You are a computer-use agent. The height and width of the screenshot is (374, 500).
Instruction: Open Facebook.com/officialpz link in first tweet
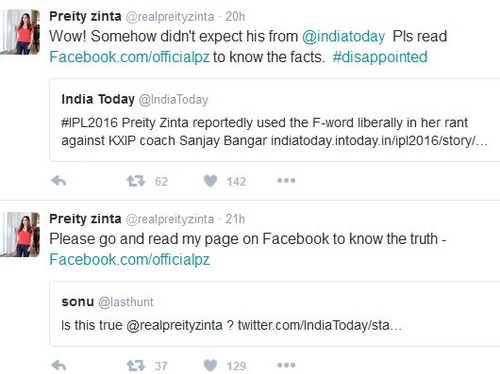[129, 57]
